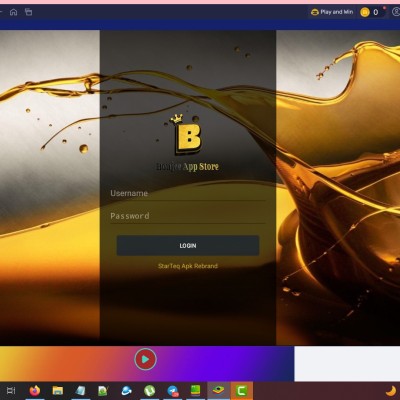Open the blue globe browser taskbar icon
This screenshot has width=400, height=400.
126,391
